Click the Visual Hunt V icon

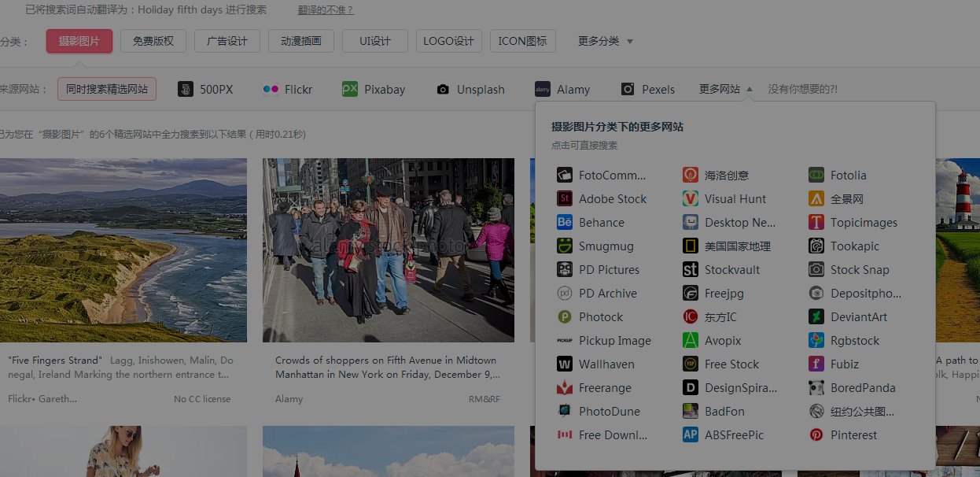(x=690, y=198)
